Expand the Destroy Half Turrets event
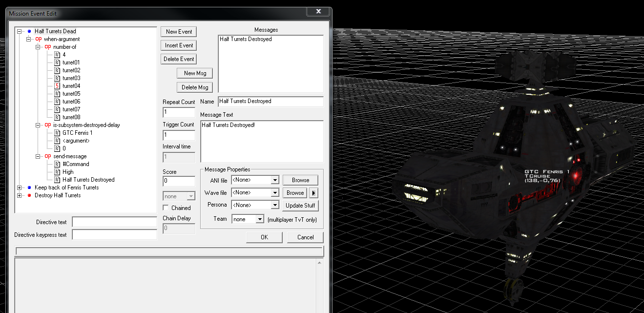The width and height of the screenshot is (644, 313). coord(20,195)
